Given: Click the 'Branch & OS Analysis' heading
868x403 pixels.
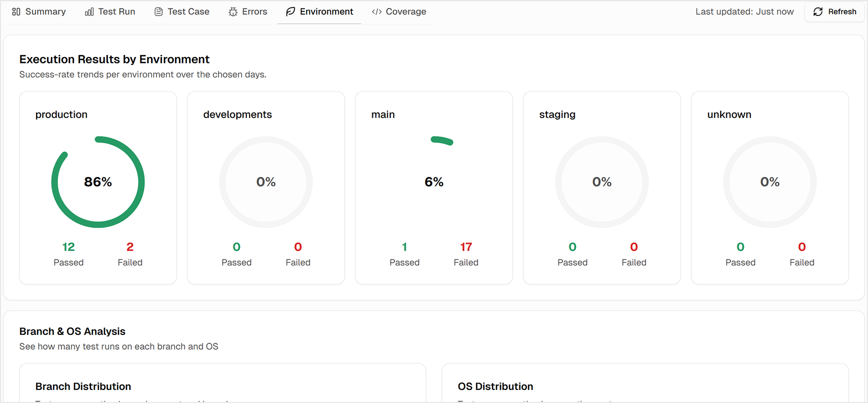Looking at the screenshot, I should pos(72,331).
